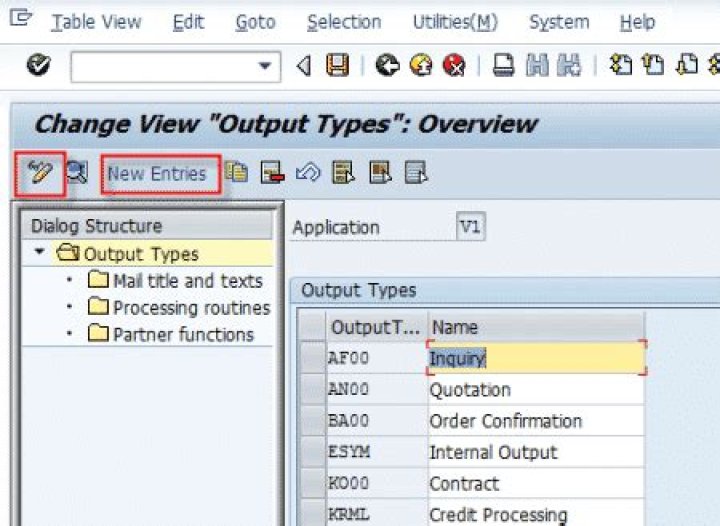
Task: Select the row marker for ESYM
Action: coord(313,452)
